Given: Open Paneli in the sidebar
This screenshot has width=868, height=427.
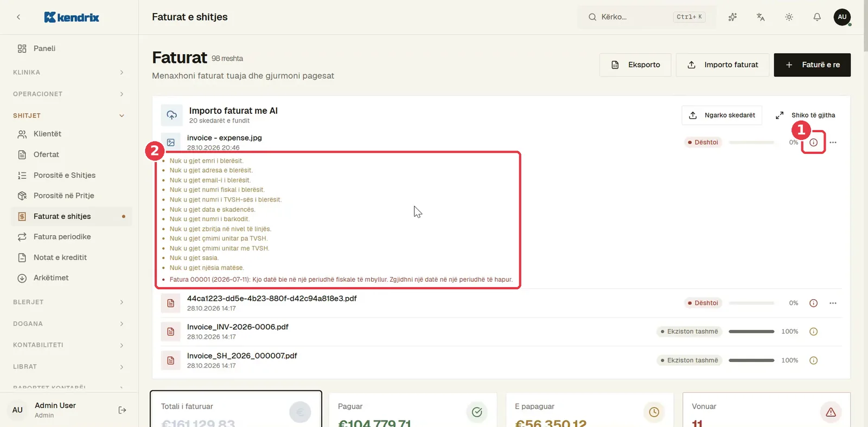Looking at the screenshot, I should tap(71, 48).
